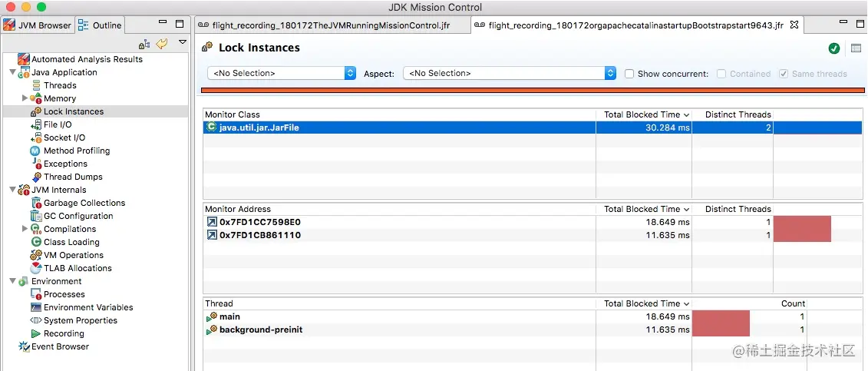Switch to the JVM Browser tab

pos(37,25)
